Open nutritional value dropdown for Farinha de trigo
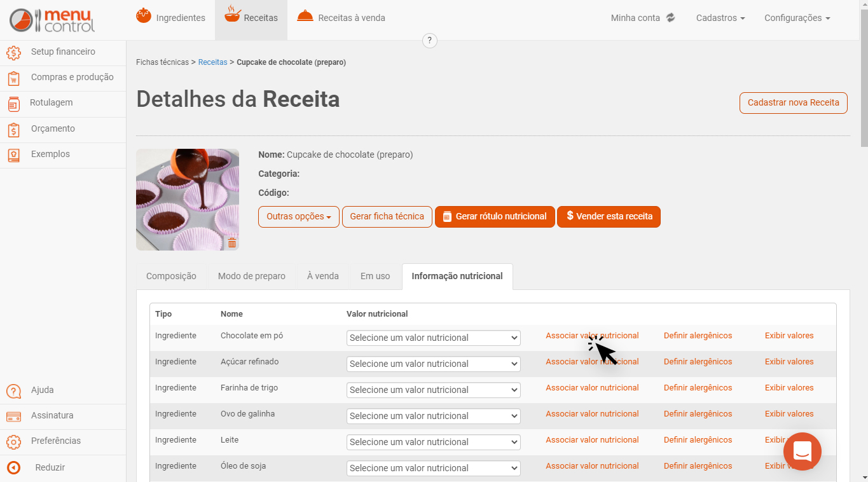The image size is (868, 482). [434, 390]
